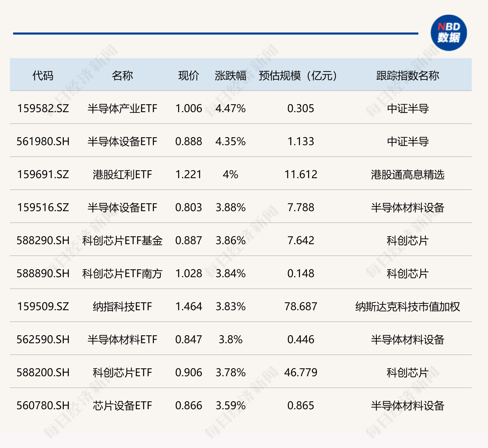The image size is (488, 448).
Task: Click estimated size 7.788
Action: (x=301, y=207)
